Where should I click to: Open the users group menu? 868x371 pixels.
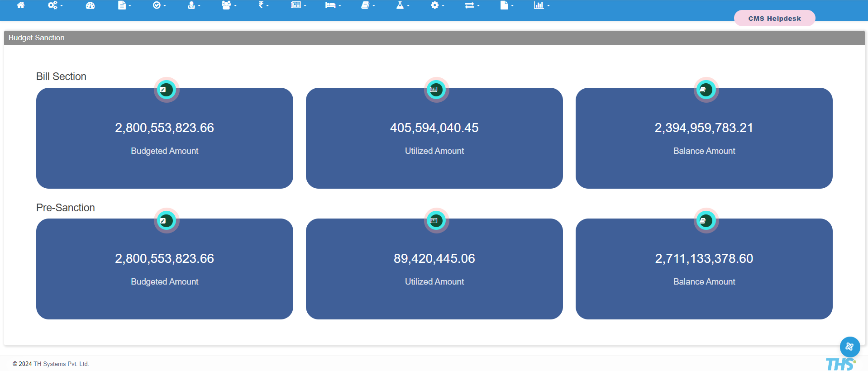(x=229, y=5)
